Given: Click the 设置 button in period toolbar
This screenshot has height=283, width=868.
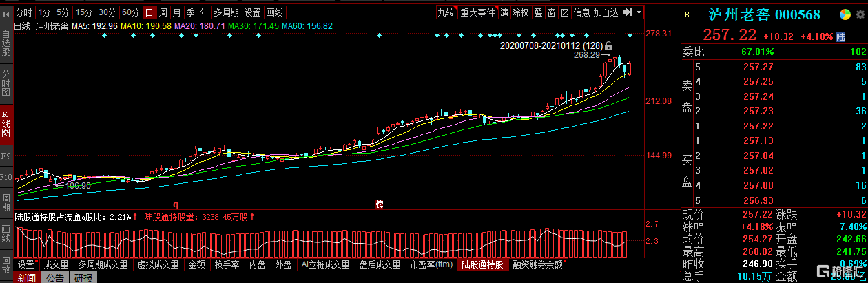Looking at the screenshot, I should (253, 12).
